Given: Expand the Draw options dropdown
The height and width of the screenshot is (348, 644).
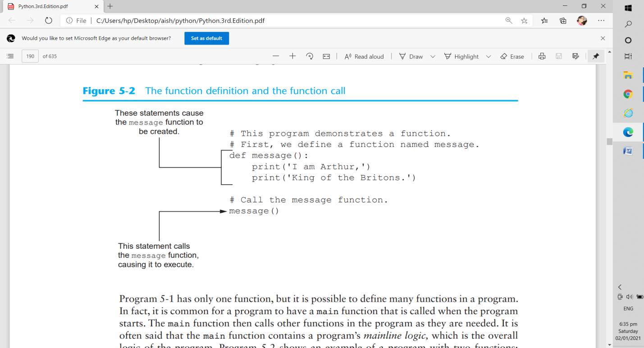Looking at the screenshot, I should pyautogui.click(x=433, y=56).
